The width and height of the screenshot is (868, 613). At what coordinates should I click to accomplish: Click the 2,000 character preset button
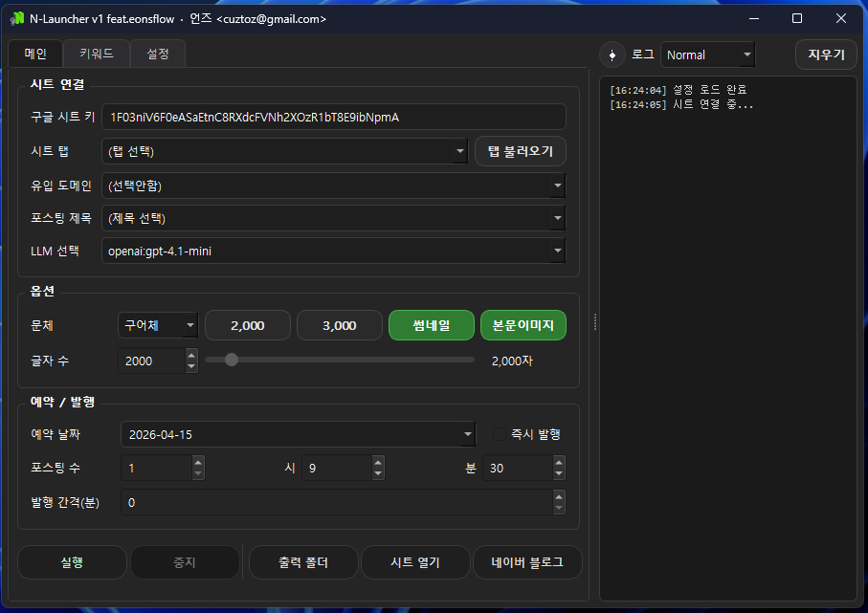248,325
